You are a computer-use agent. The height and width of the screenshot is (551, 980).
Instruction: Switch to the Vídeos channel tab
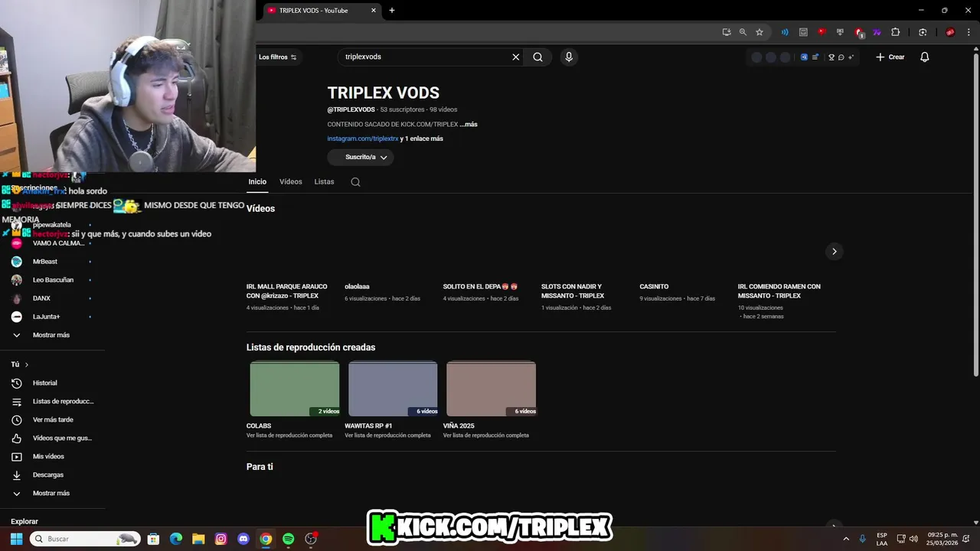291,182
